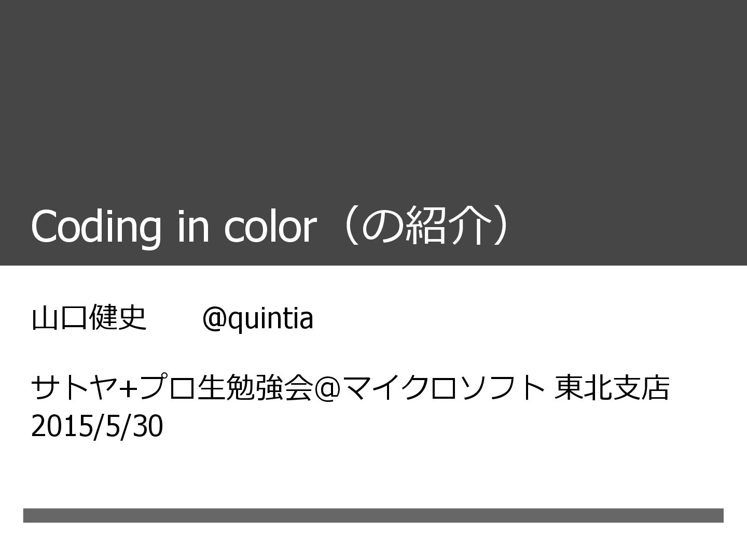The height and width of the screenshot is (560, 747).
Task: Click the kanji 紹介 in the title
Action: 446,226
